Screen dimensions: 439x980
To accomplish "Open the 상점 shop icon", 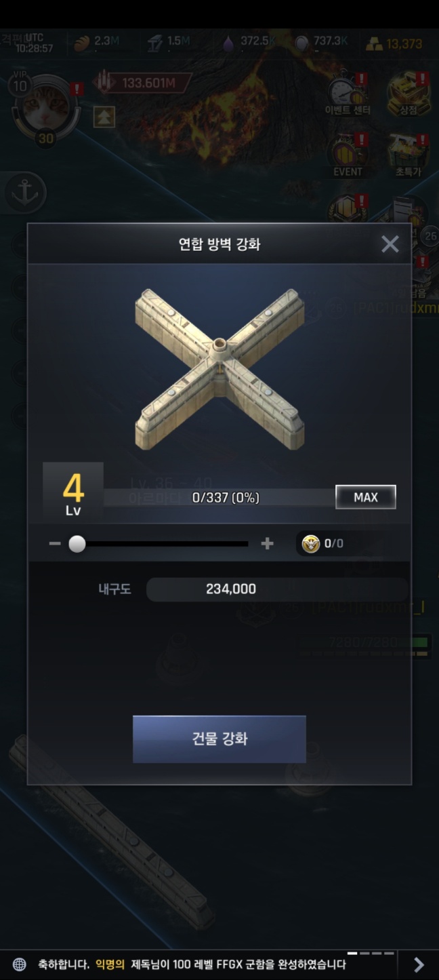I will (409, 95).
